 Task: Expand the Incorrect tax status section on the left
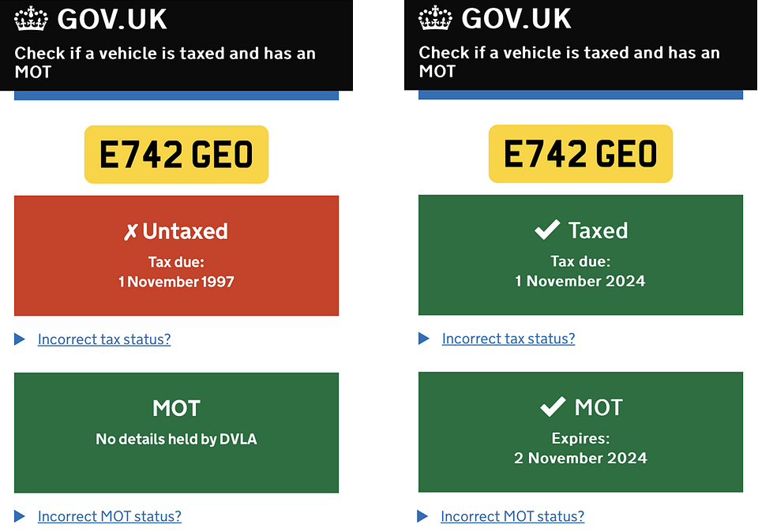tap(104, 339)
